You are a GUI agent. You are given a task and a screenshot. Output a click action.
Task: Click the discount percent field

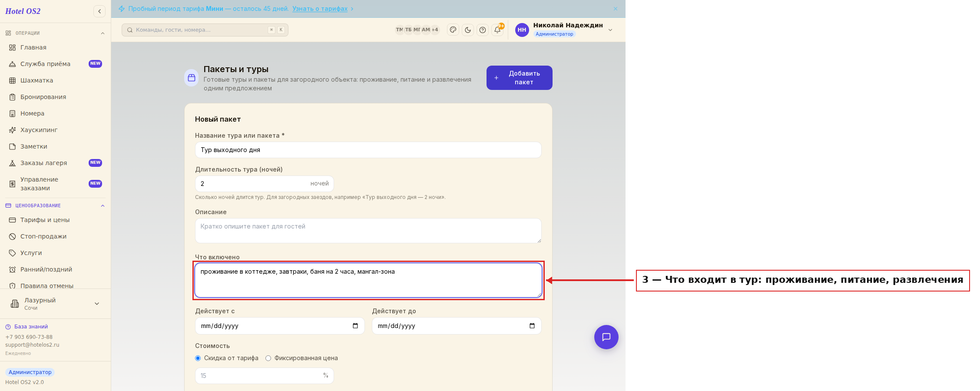[x=265, y=376]
